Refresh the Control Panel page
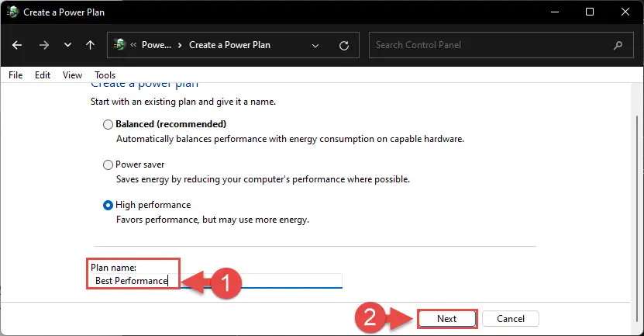 pos(344,45)
